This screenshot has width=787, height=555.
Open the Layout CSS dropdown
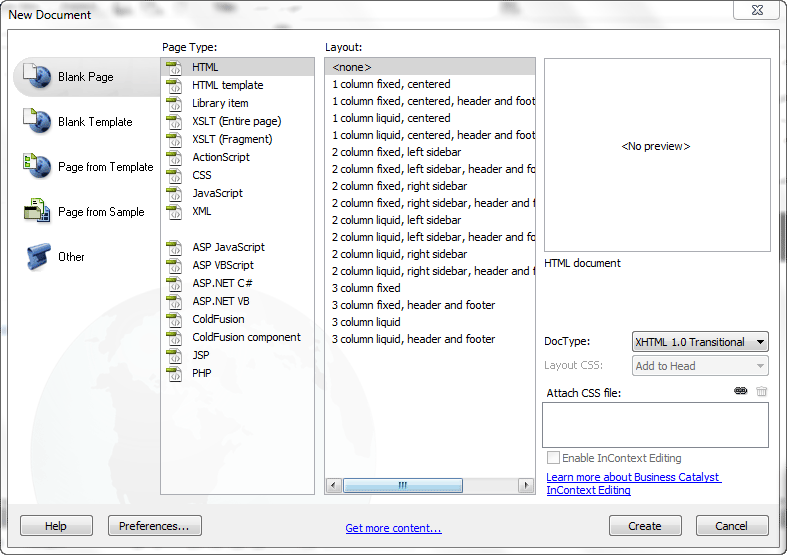coord(700,366)
